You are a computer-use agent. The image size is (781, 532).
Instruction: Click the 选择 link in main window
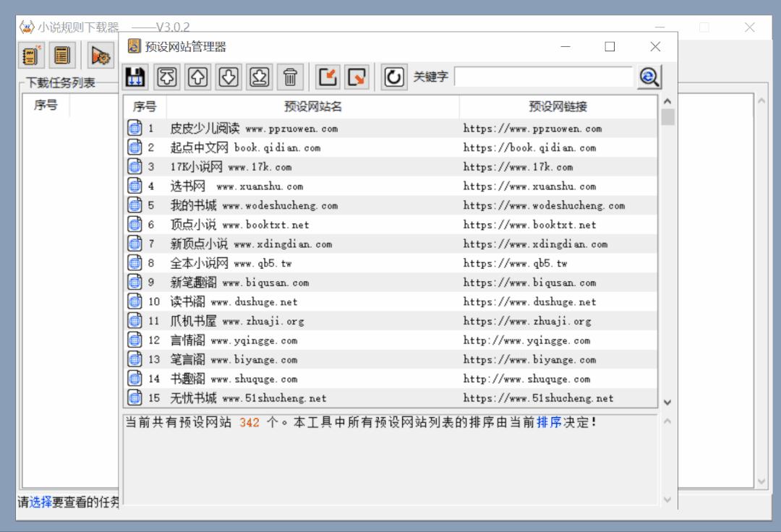pos(40,502)
